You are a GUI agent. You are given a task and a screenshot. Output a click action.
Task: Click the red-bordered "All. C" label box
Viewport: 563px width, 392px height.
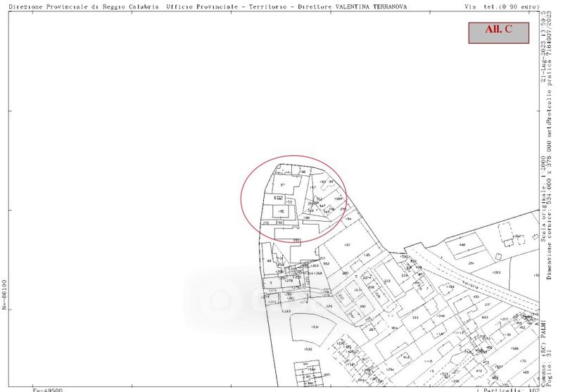(x=498, y=32)
